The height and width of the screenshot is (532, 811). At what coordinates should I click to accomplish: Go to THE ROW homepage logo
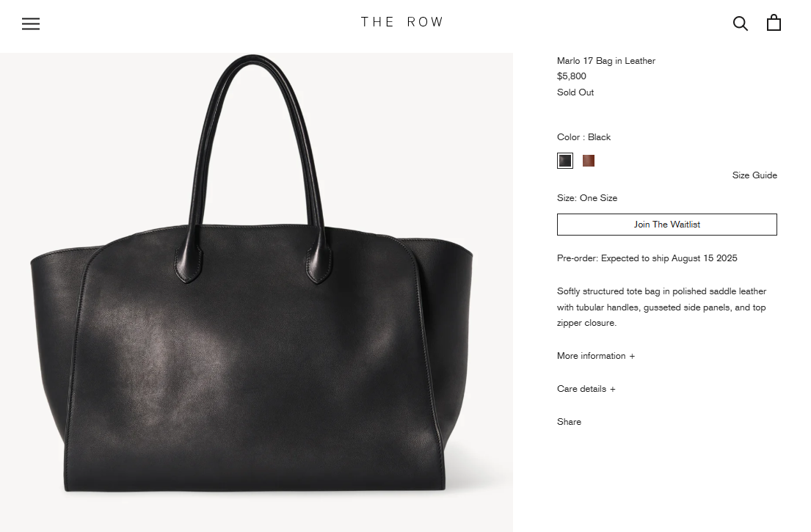point(402,22)
